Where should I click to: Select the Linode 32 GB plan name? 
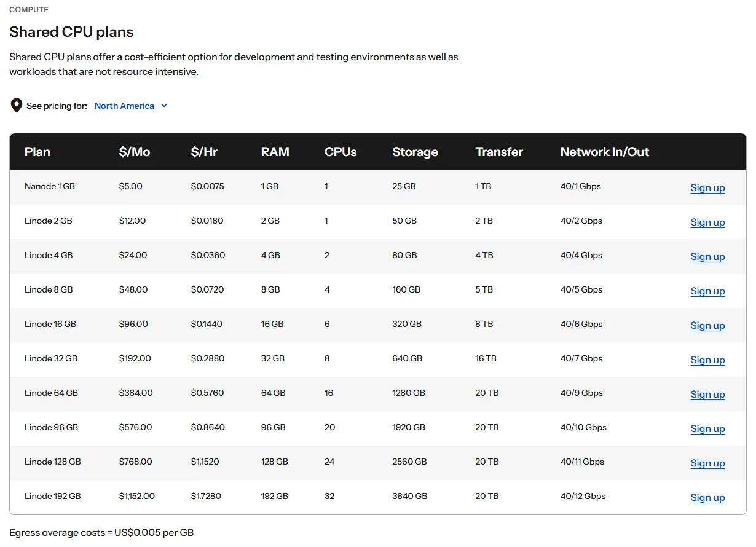click(51, 358)
